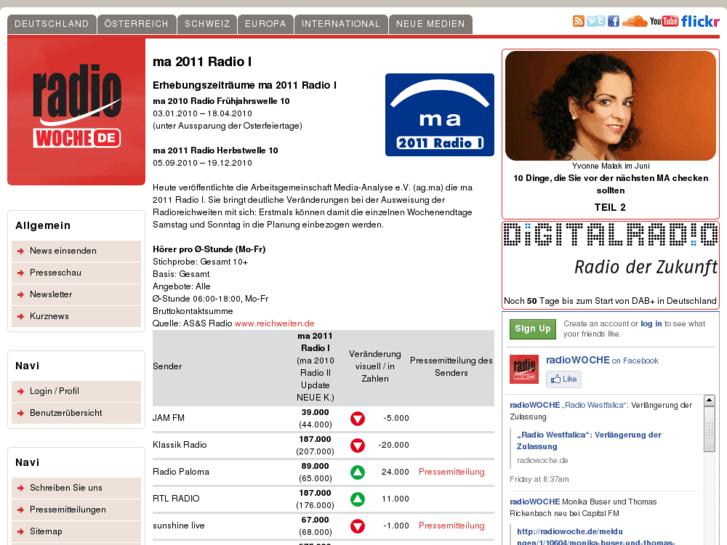Open the YouTube icon
The height and width of the screenshot is (545, 727).
(x=664, y=21)
